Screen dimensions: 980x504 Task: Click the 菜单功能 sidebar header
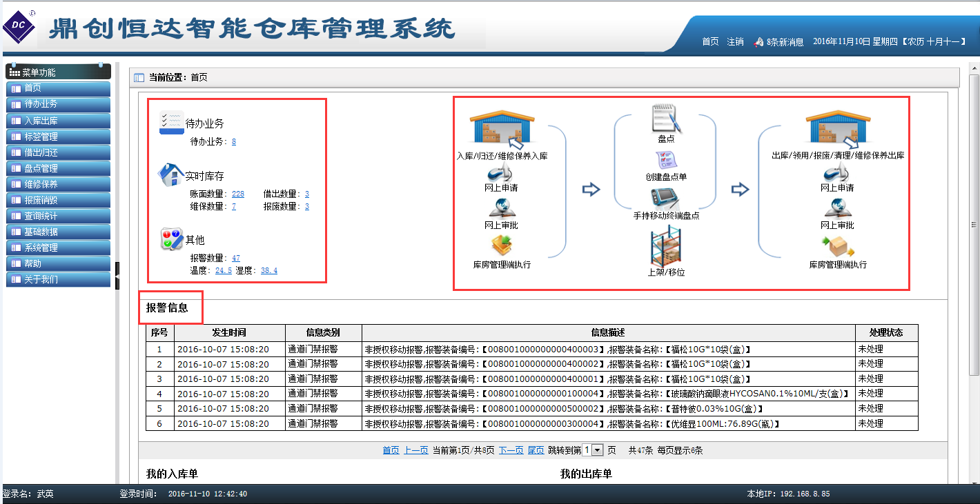58,72
